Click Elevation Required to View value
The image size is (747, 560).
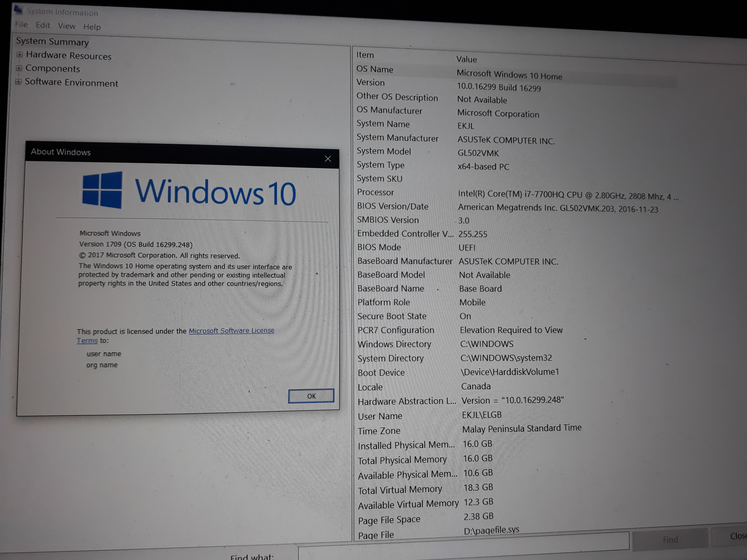click(511, 330)
